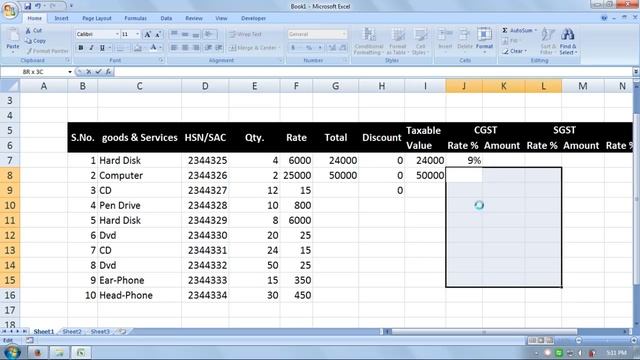Zoom in using the plus button
The height and width of the screenshot is (360, 640).
click(x=634, y=340)
